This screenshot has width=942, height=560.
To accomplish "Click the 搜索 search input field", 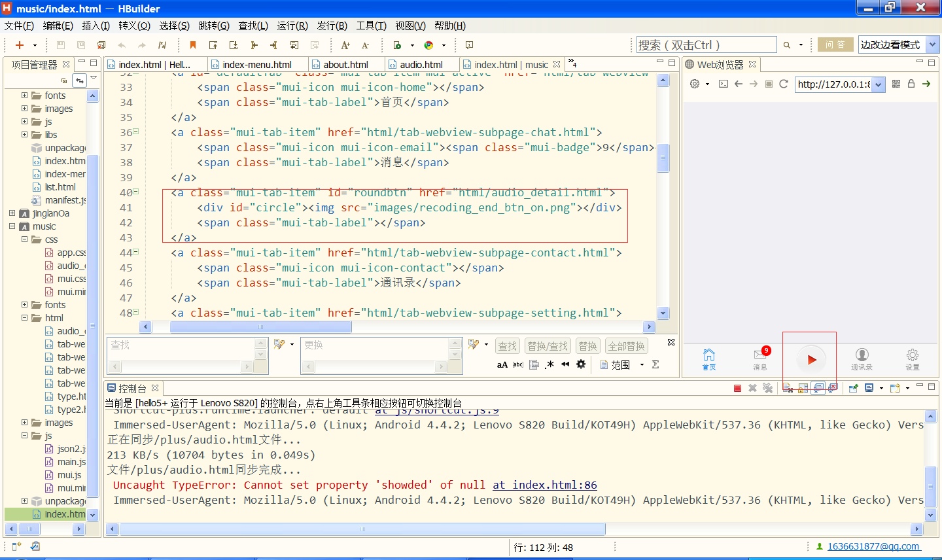I will click(705, 45).
